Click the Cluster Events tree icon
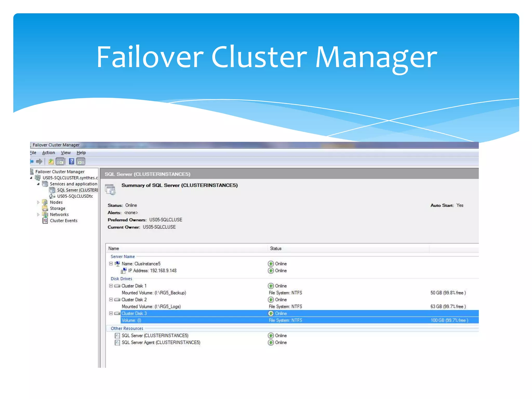The height and width of the screenshot is (399, 532). [x=45, y=221]
